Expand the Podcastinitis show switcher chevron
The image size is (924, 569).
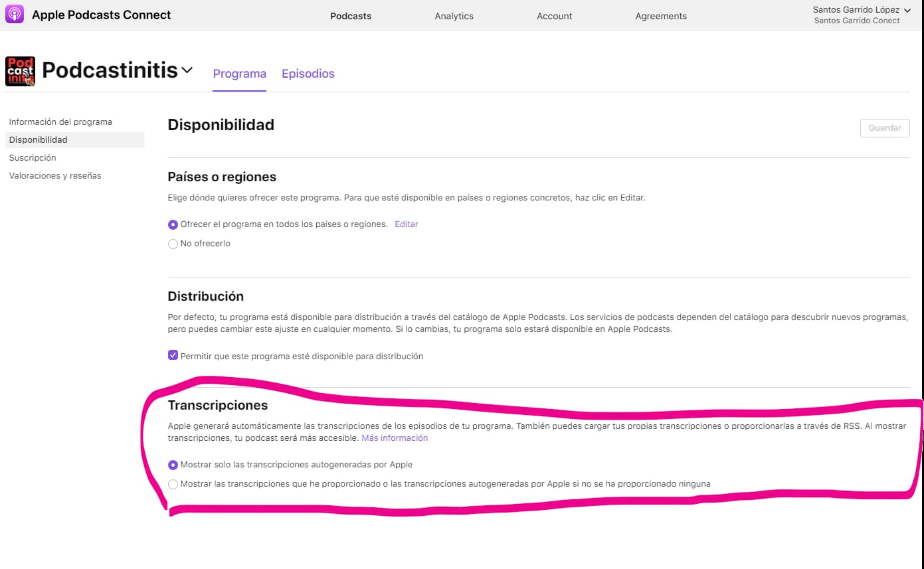(187, 70)
